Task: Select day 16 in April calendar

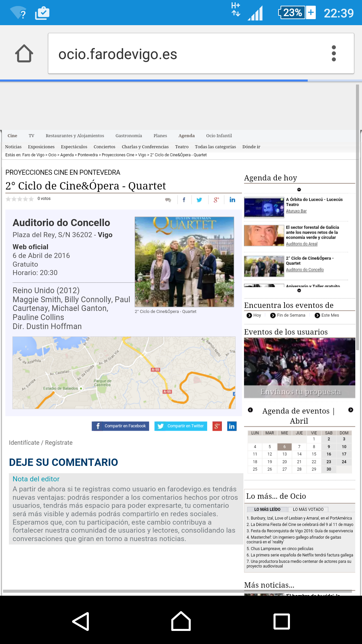Action: pyautogui.click(x=329, y=454)
